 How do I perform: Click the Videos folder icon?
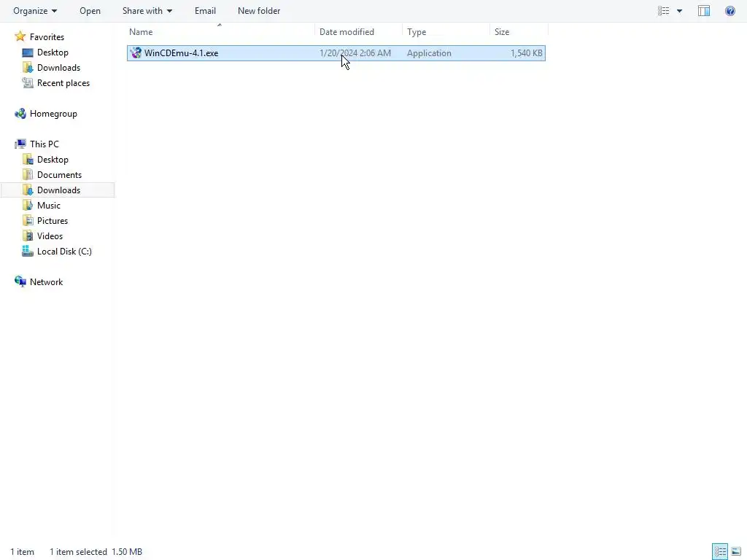[x=28, y=236]
